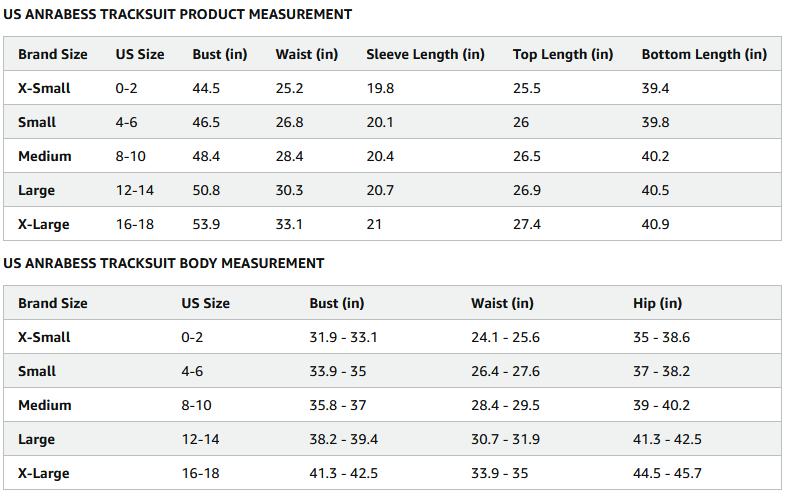
Task: Select US size 12-14 in the product measurement table
Action: pos(135,190)
